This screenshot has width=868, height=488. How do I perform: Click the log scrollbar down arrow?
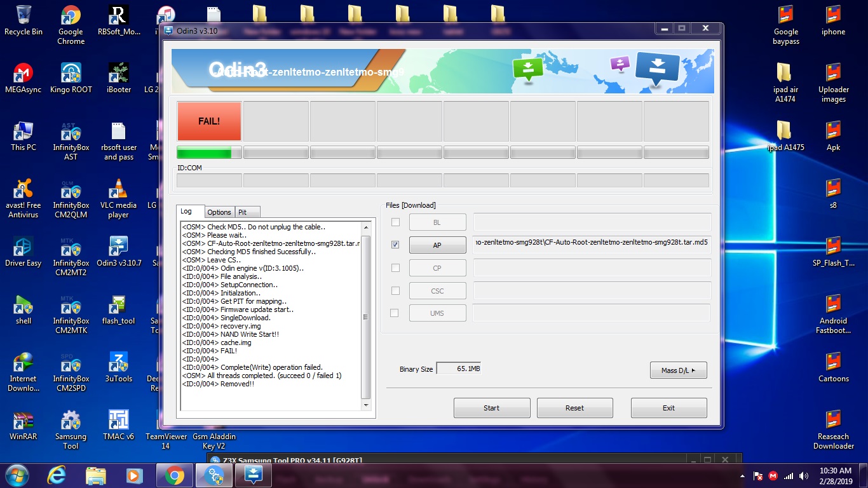coord(365,405)
